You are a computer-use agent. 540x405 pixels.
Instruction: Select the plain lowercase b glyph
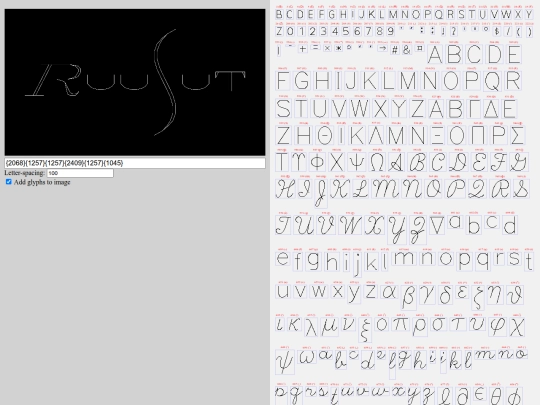(474, 225)
